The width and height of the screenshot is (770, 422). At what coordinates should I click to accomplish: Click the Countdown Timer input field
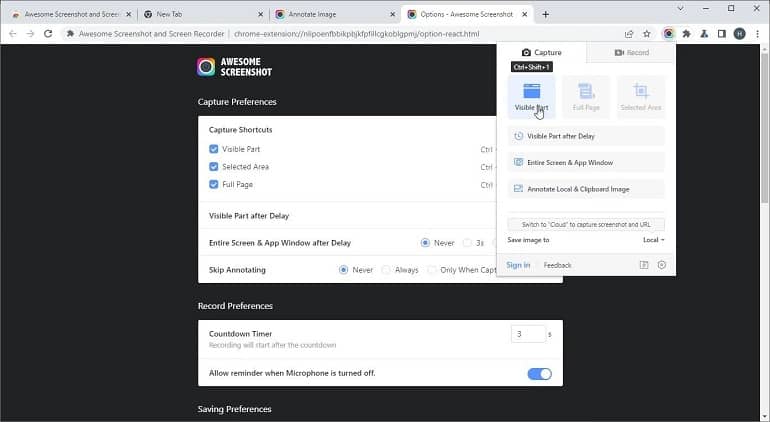[528, 334]
